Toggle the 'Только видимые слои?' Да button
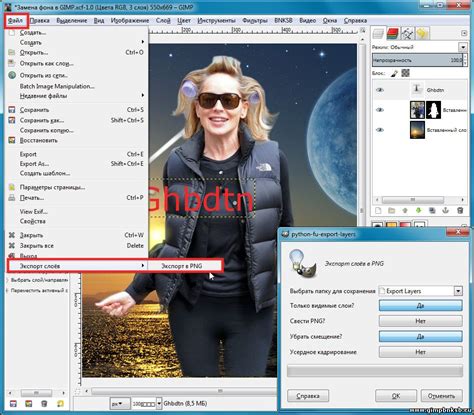Image resolution: width=474 pixels, height=415 pixels. pyautogui.click(x=421, y=305)
